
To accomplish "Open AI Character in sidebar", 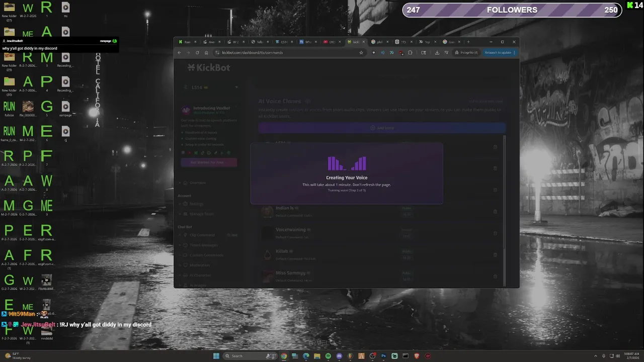I will 200,275.
